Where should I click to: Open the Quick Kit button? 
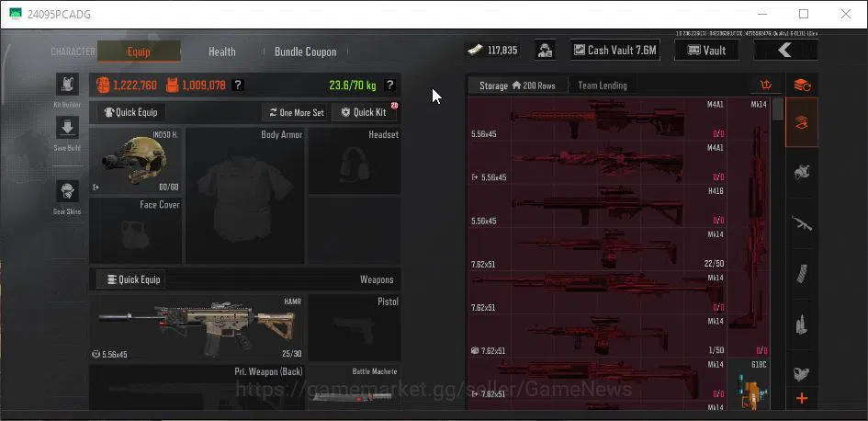tap(364, 112)
